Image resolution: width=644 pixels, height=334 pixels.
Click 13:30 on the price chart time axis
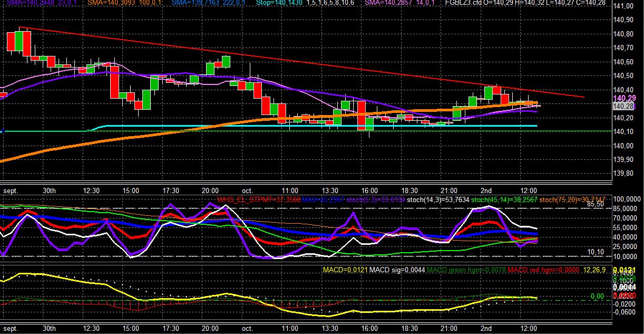[329, 190]
